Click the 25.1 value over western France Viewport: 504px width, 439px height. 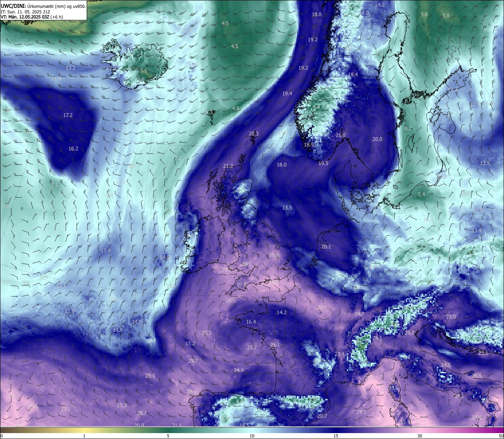(x=275, y=345)
